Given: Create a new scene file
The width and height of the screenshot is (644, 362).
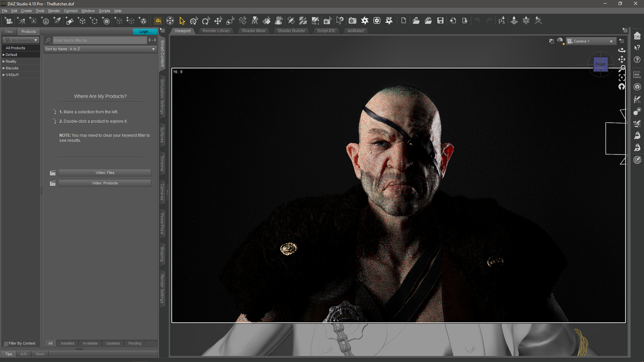Looking at the screenshot, I should (404, 21).
